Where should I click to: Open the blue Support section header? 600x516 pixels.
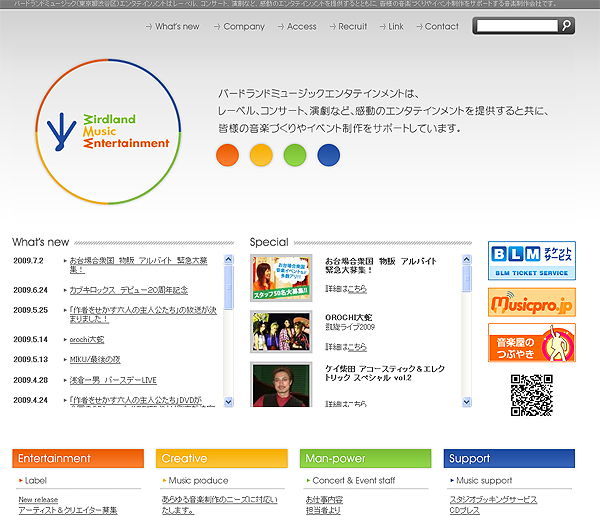point(509,458)
